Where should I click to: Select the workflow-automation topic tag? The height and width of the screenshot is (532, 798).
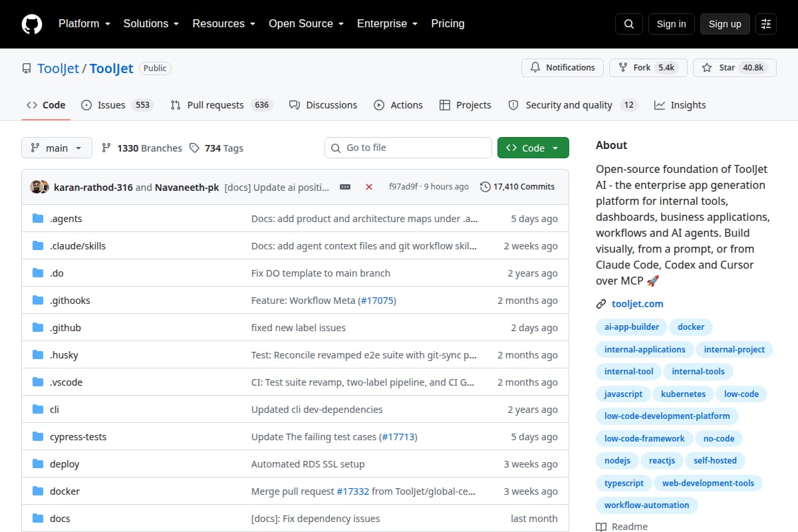pyautogui.click(x=646, y=505)
